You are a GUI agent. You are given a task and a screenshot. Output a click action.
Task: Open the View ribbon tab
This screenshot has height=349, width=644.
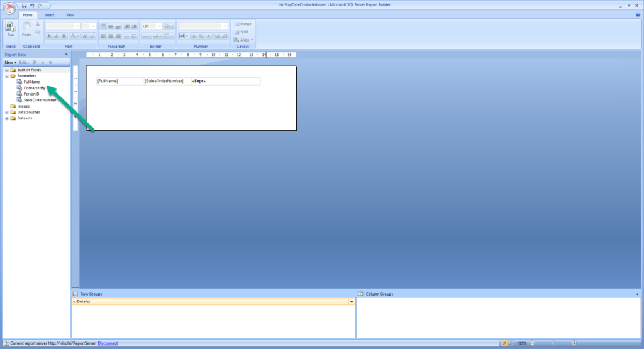(x=70, y=15)
